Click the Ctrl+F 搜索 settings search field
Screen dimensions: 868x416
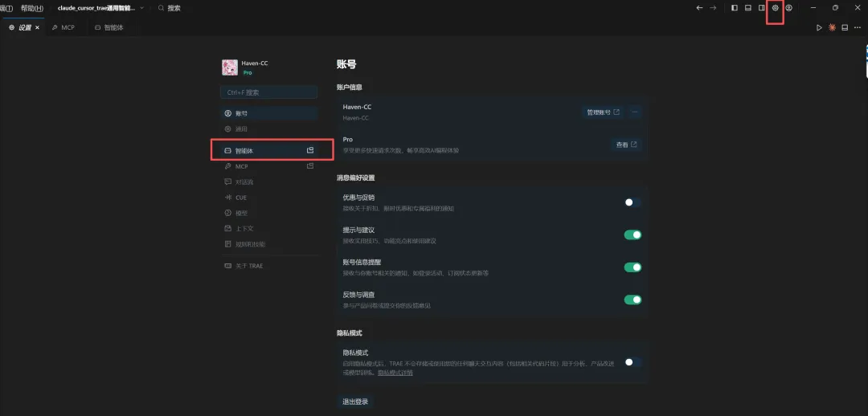coord(268,92)
